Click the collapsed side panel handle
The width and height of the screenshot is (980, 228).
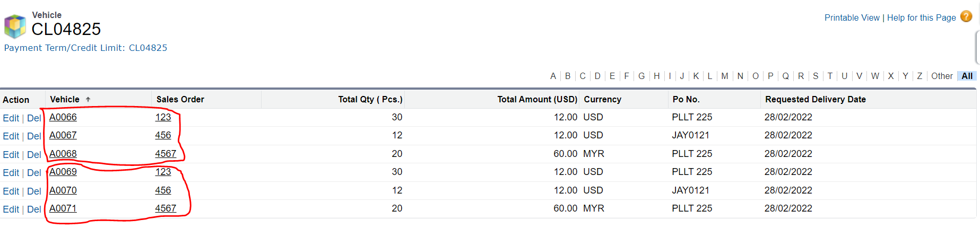(x=977, y=48)
